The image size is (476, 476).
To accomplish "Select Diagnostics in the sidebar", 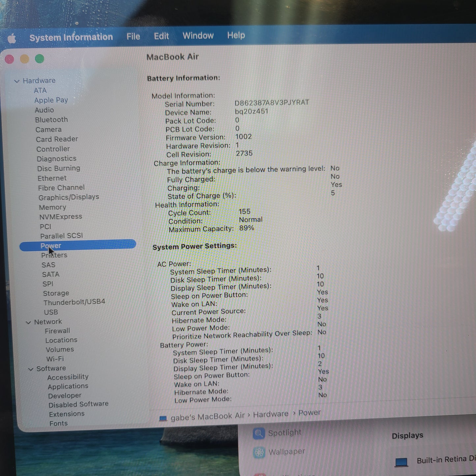I will [56, 159].
